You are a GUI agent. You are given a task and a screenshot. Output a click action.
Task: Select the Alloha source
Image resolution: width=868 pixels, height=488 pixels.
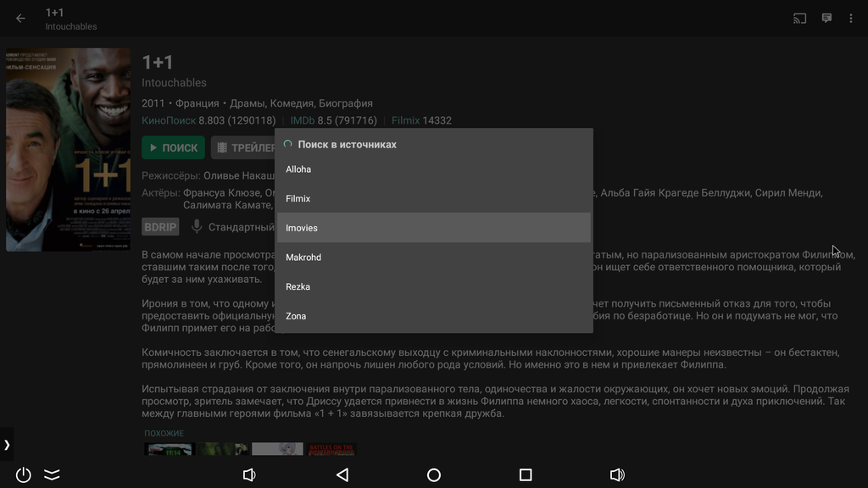click(x=434, y=169)
